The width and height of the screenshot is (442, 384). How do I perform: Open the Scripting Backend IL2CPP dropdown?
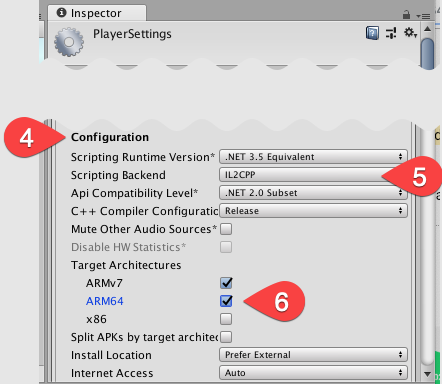(x=313, y=175)
